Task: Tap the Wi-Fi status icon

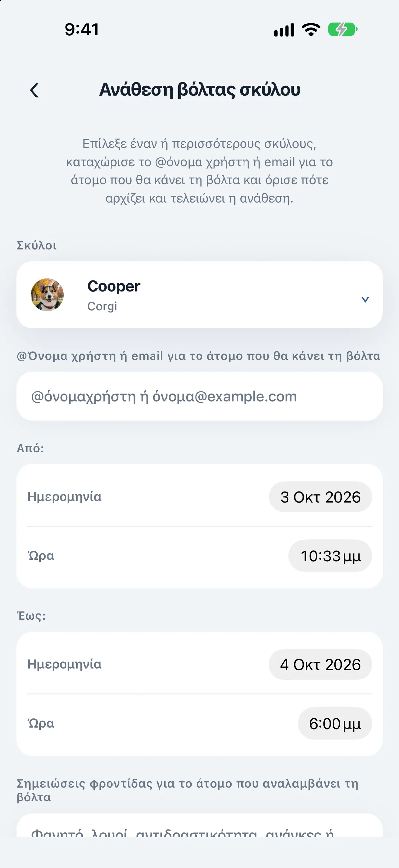Action: click(x=311, y=30)
